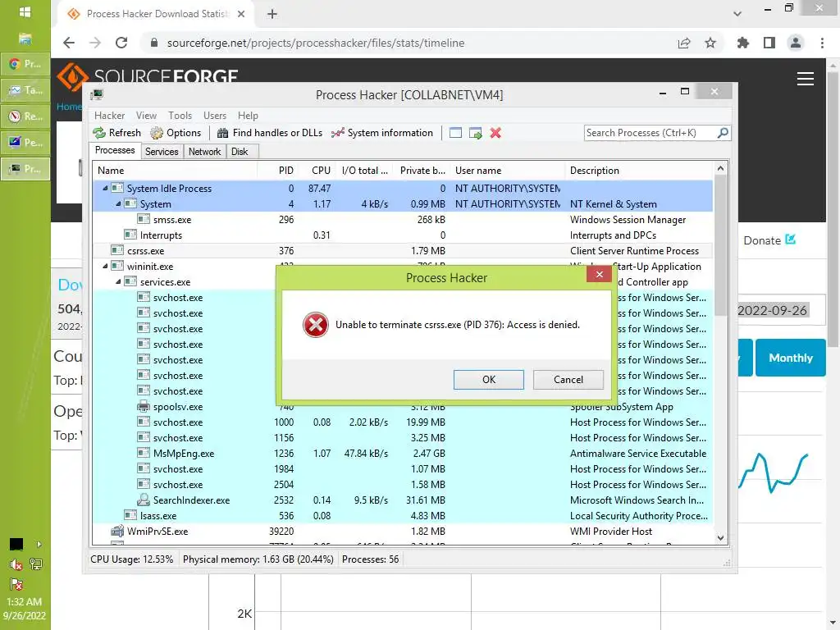
Task: Bookmark this page with star icon
Action: pos(710,43)
